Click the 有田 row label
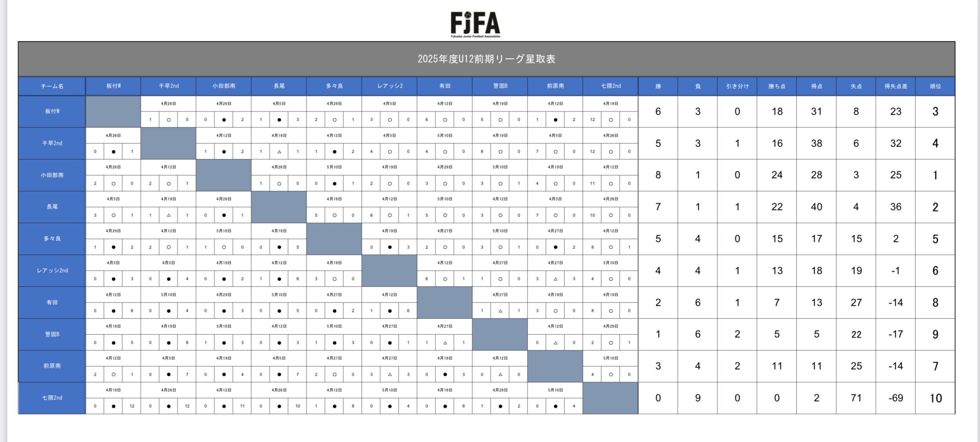 pos(52,302)
